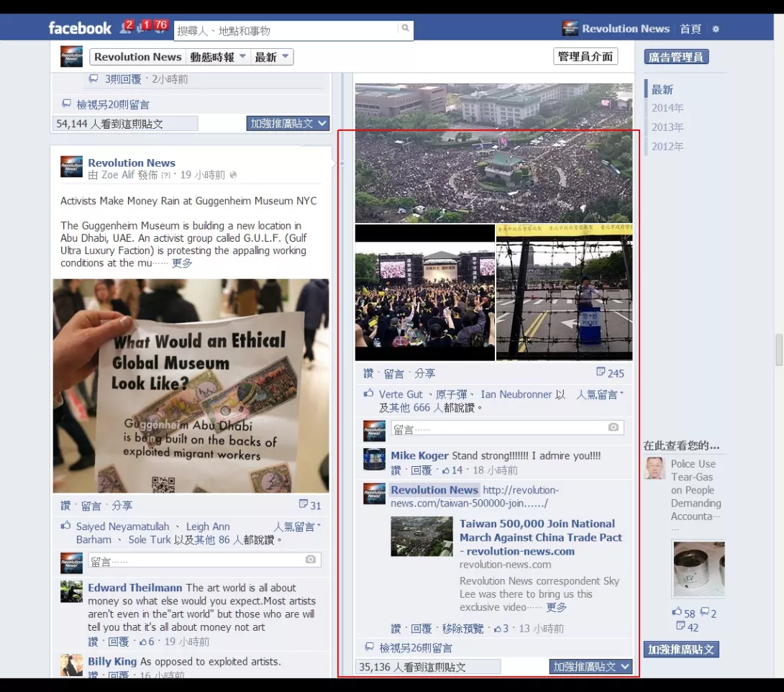
Task: Click Edward Theilmann's profile picture
Action: 71,591
